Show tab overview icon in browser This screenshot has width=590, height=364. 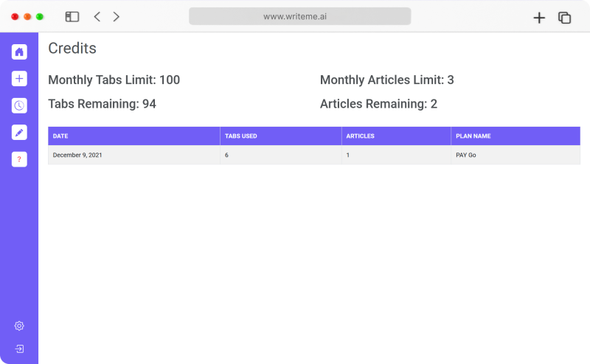[x=564, y=18]
